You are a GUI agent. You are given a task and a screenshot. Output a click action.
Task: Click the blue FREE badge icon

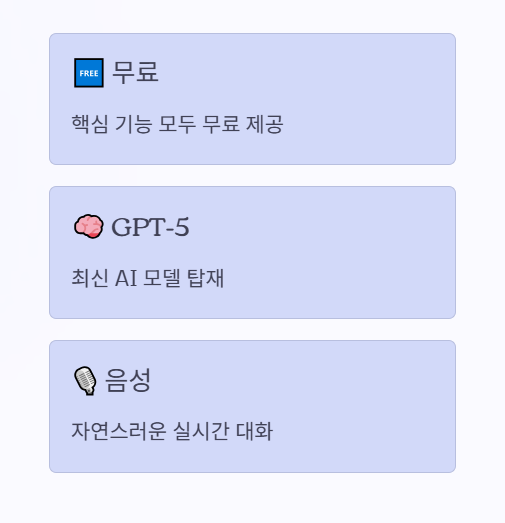tap(89, 73)
